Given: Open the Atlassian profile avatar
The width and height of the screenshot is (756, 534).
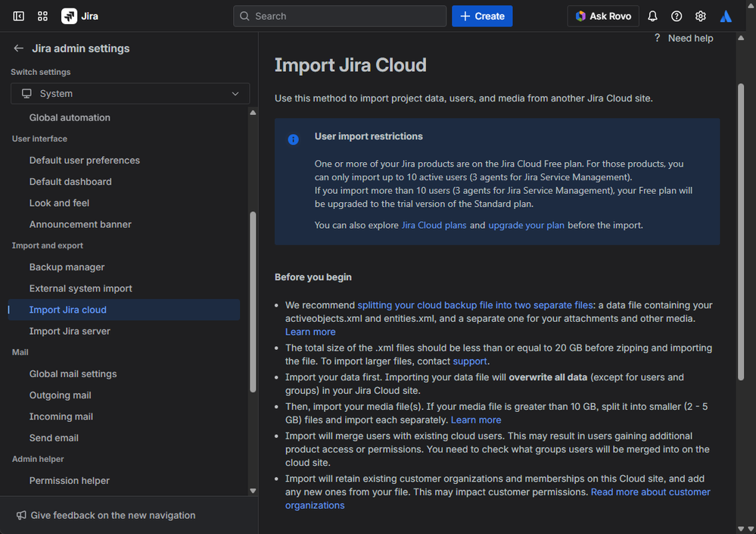Looking at the screenshot, I should pyautogui.click(x=726, y=16).
